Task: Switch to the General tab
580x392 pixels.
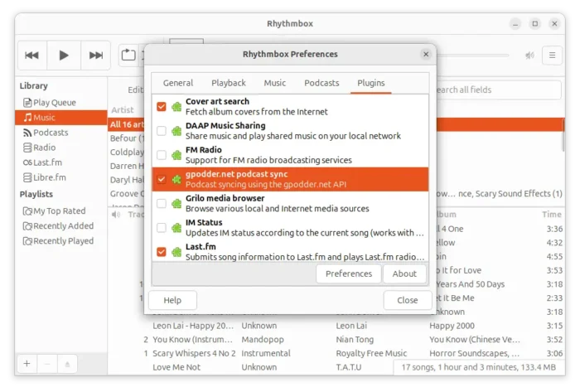Action: [178, 83]
